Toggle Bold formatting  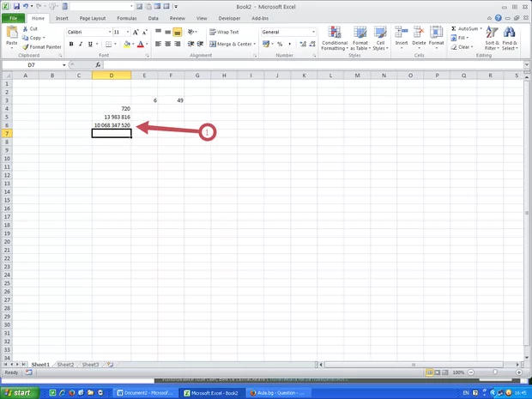click(70, 44)
